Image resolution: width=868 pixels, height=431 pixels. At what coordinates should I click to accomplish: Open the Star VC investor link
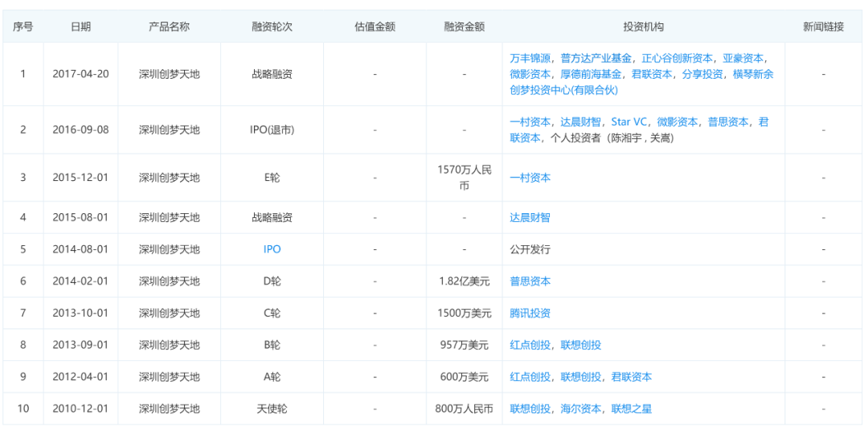coord(628,122)
